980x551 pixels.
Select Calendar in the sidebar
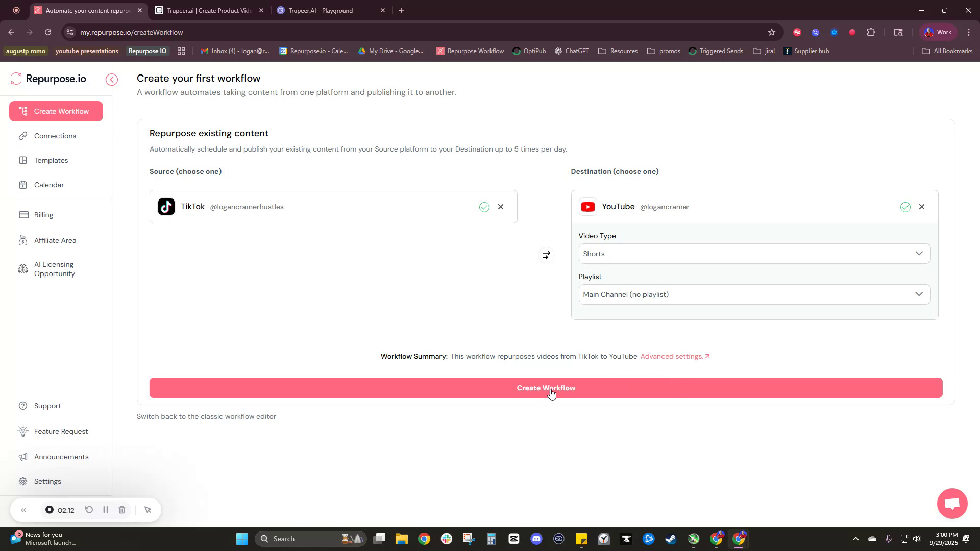(48, 185)
